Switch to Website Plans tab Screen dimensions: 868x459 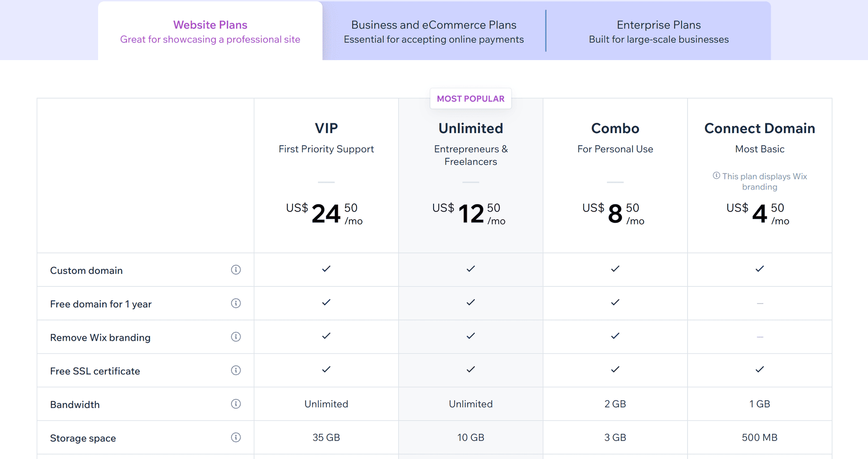pos(210,31)
